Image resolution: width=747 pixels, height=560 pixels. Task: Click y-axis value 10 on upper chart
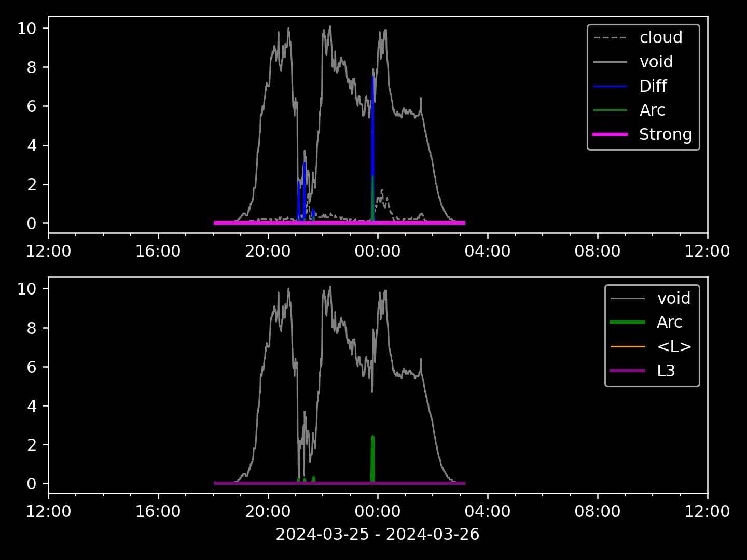pyautogui.click(x=27, y=29)
